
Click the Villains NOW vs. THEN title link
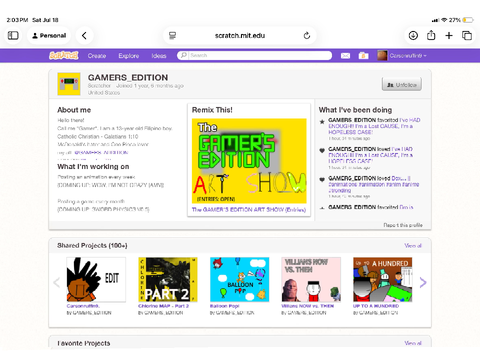coord(307,306)
